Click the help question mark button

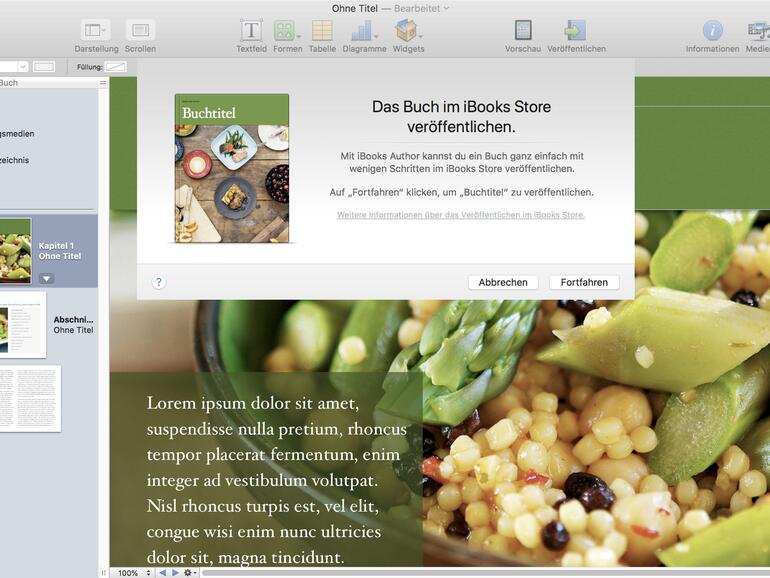(x=159, y=282)
